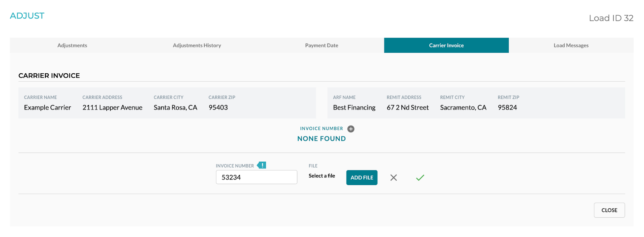Click the CLOSE button
Image resolution: width=644 pixels, height=237 pixels.
[609, 210]
